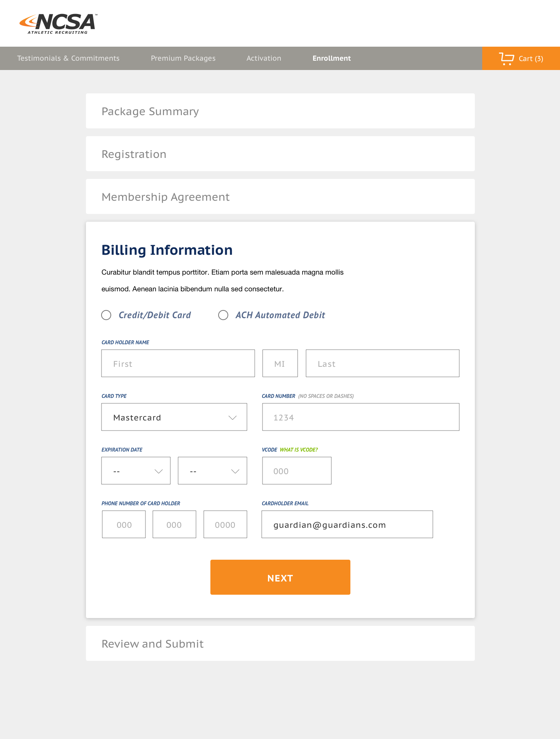Expand the Review and Submit section
This screenshot has width=560, height=739.
pos(280,643)
